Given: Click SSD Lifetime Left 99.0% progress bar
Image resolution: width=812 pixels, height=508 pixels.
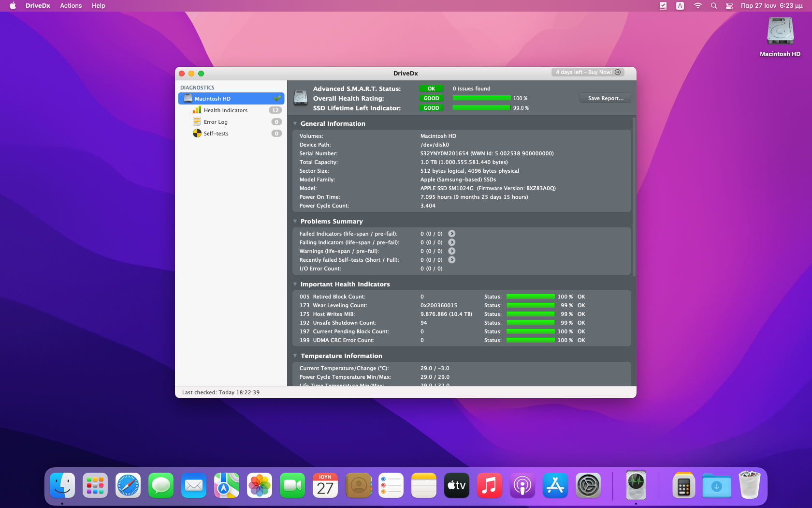Looking at the screenshot, I should click(x=481, y=108).
